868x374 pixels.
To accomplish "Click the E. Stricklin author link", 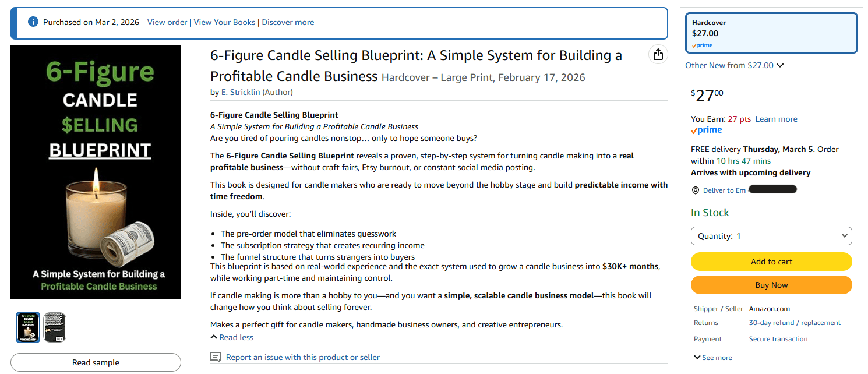I will click(241, 92).
